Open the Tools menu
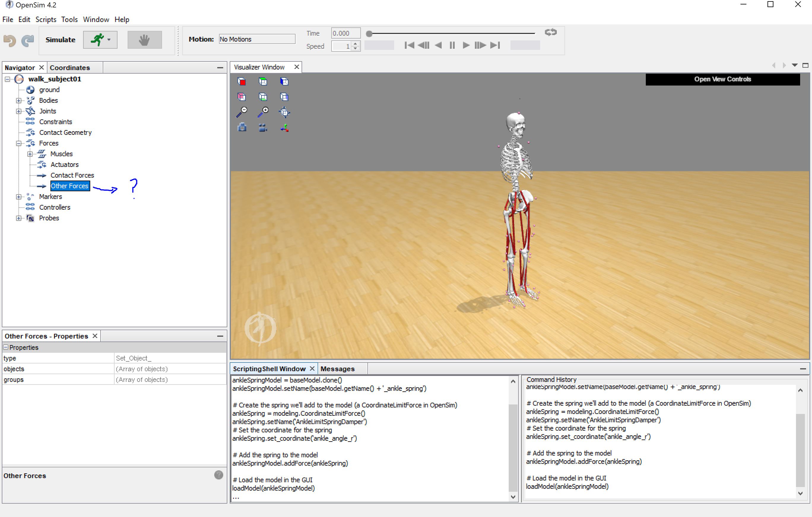 click(x=69, y=20)
